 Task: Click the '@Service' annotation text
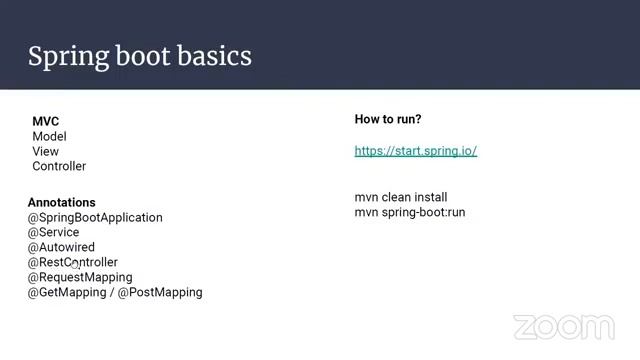click(x=53, y=232)
